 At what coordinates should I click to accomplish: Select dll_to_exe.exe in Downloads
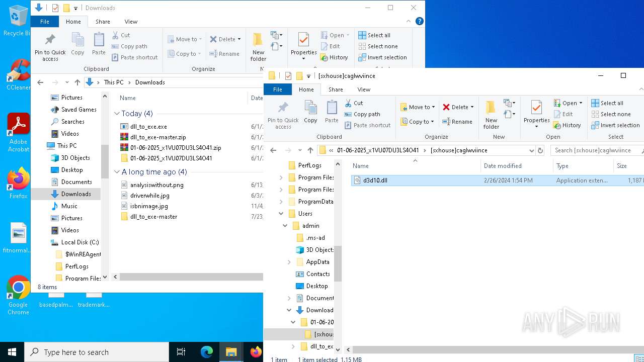point(148,127)
